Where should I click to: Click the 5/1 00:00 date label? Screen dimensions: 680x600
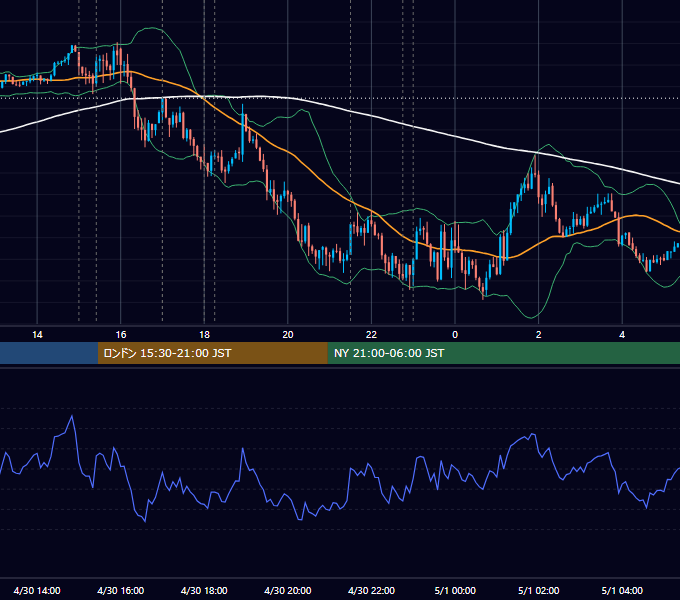[x=455, y=590]
